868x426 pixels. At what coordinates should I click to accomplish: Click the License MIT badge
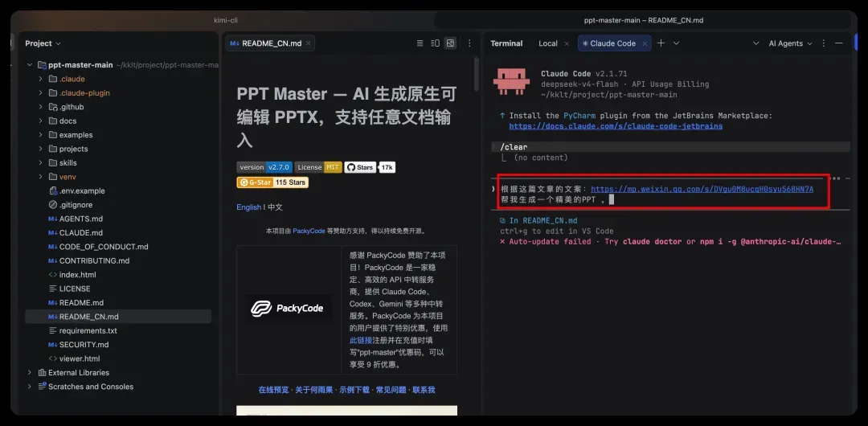318,167
